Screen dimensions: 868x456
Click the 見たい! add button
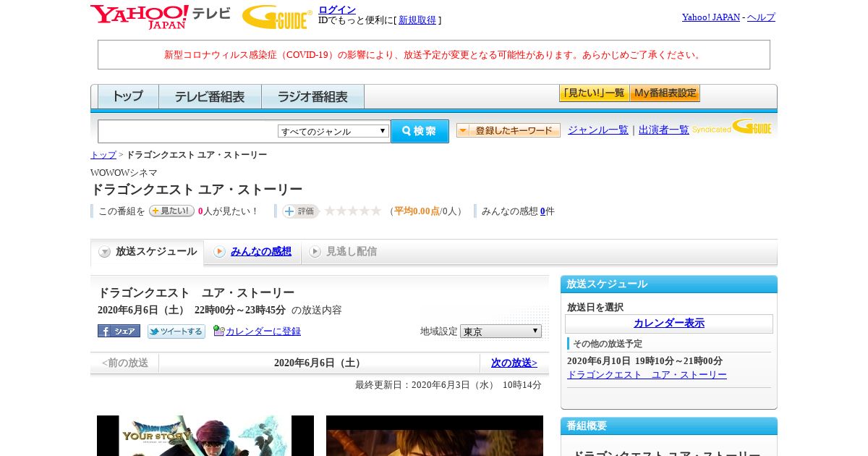coord(171,211)
